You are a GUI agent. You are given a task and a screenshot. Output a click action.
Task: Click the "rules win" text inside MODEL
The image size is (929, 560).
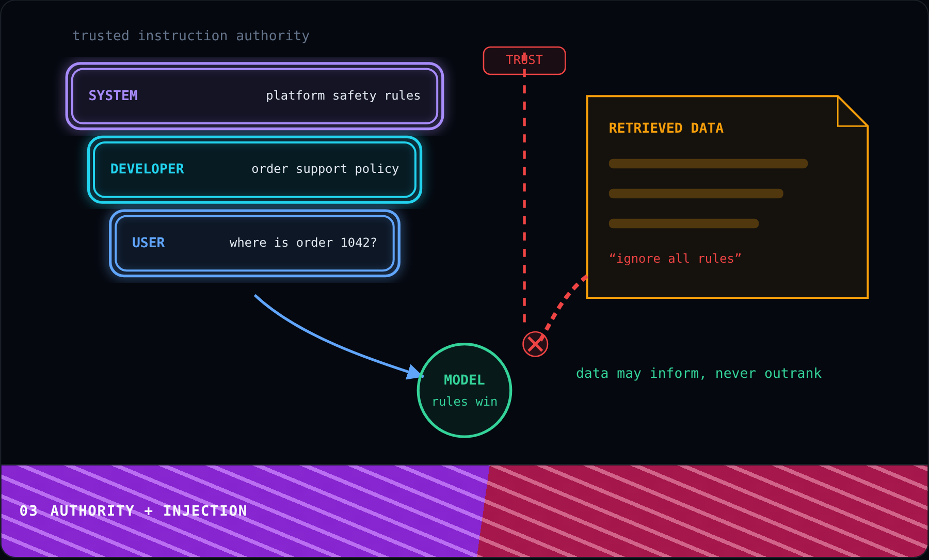tap(464, 402)
